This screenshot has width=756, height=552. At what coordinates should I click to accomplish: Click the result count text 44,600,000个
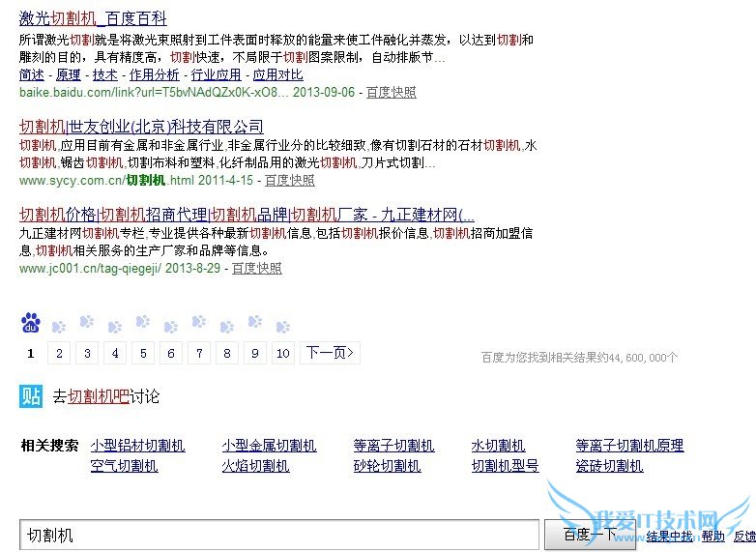click(x=643, y=358)
